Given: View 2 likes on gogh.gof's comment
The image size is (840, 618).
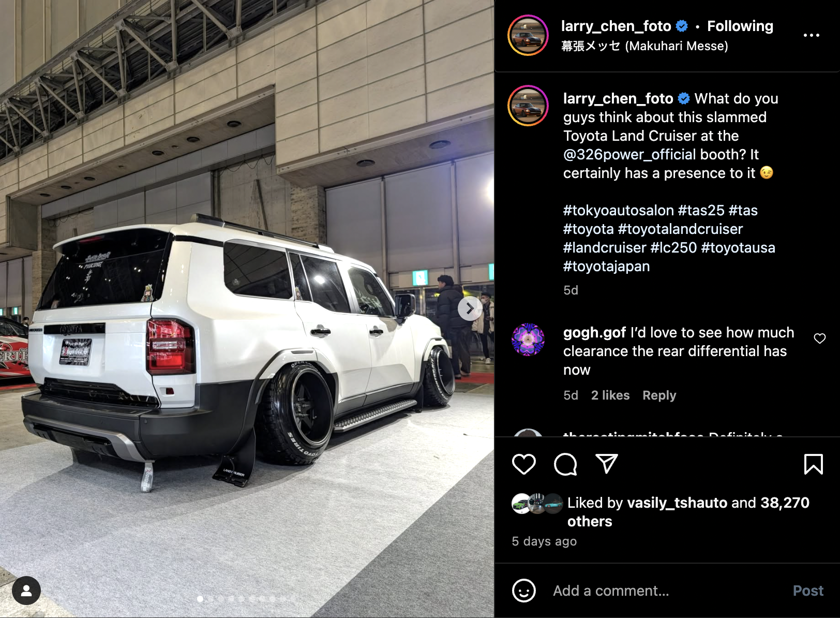Looking at the screenshot, I should click(x=610, y=395).
